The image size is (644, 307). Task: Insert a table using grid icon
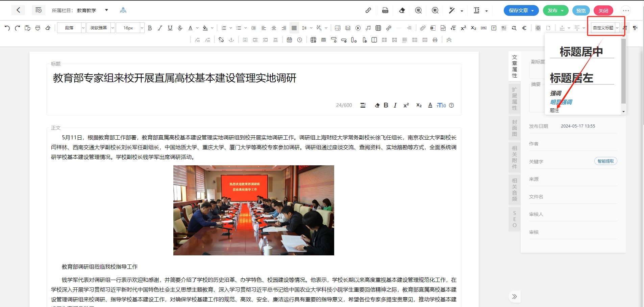tap(378, 28)
